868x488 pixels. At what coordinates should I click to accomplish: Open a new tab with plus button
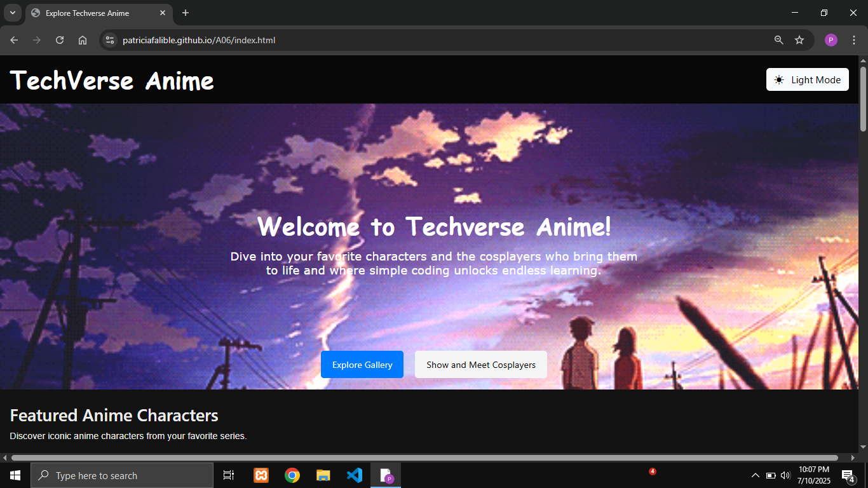186,13
